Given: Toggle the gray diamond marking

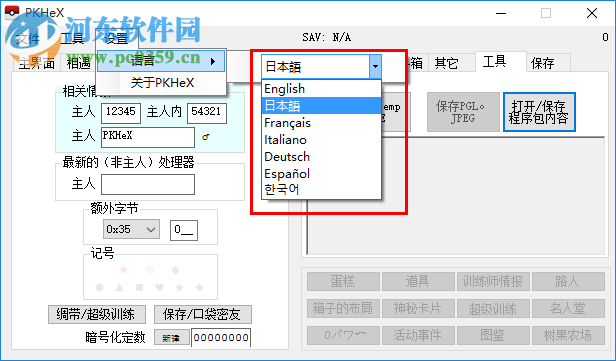Looking at the screenshot, I should tap(200, 288).
